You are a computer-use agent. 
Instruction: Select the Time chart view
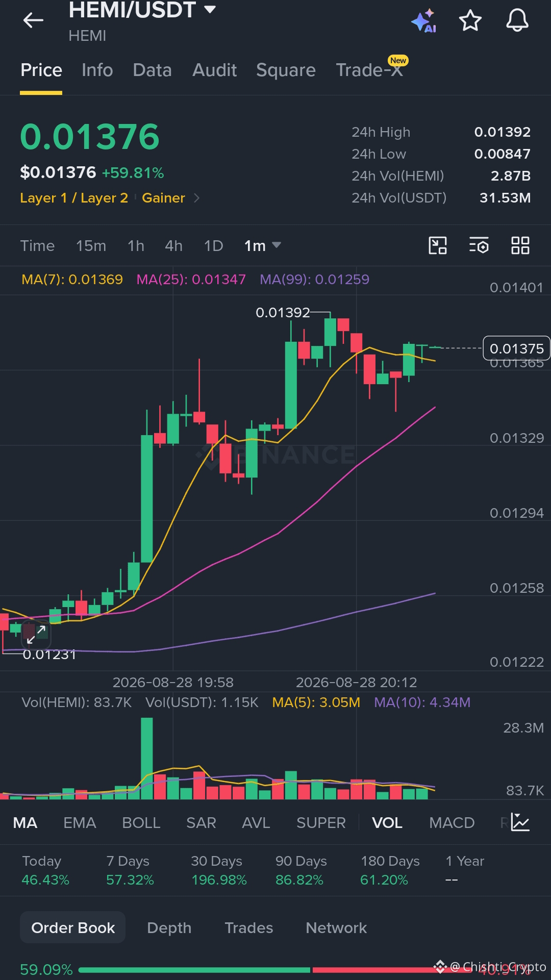pyautogui.click(x=37, y=246)
